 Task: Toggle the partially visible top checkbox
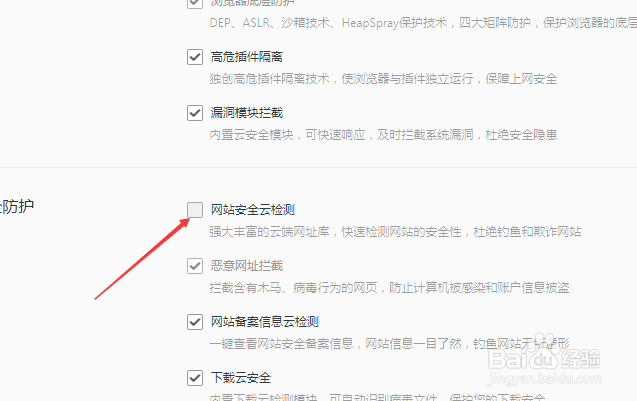click(x=195, y=3)
